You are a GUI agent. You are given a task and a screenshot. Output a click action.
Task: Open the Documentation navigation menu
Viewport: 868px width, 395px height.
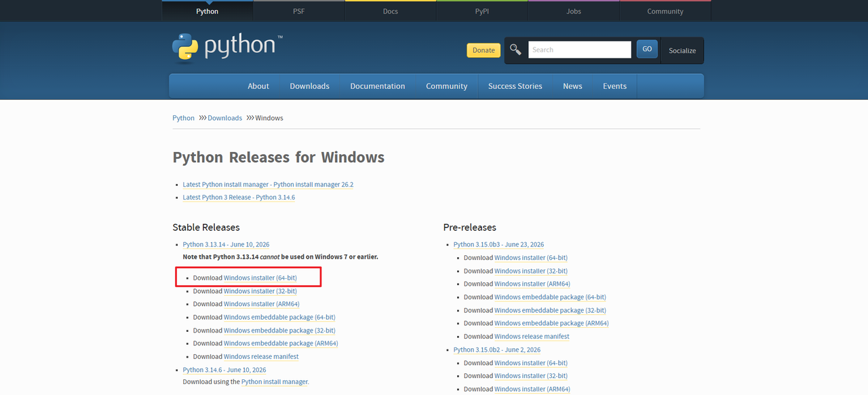[378, 86]
